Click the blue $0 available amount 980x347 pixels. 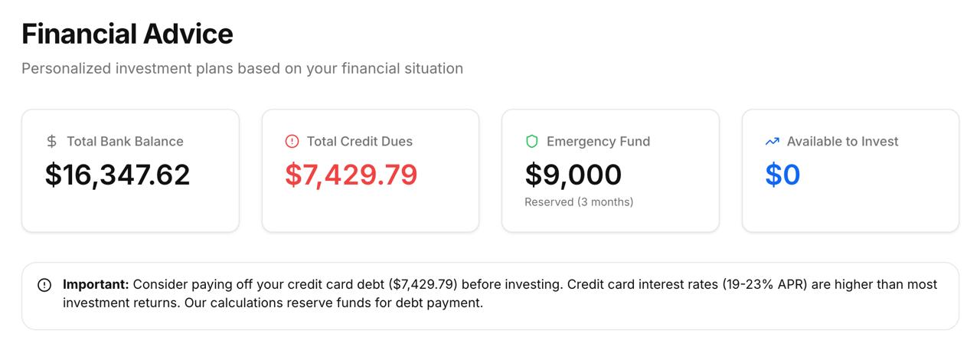[782, 175]
